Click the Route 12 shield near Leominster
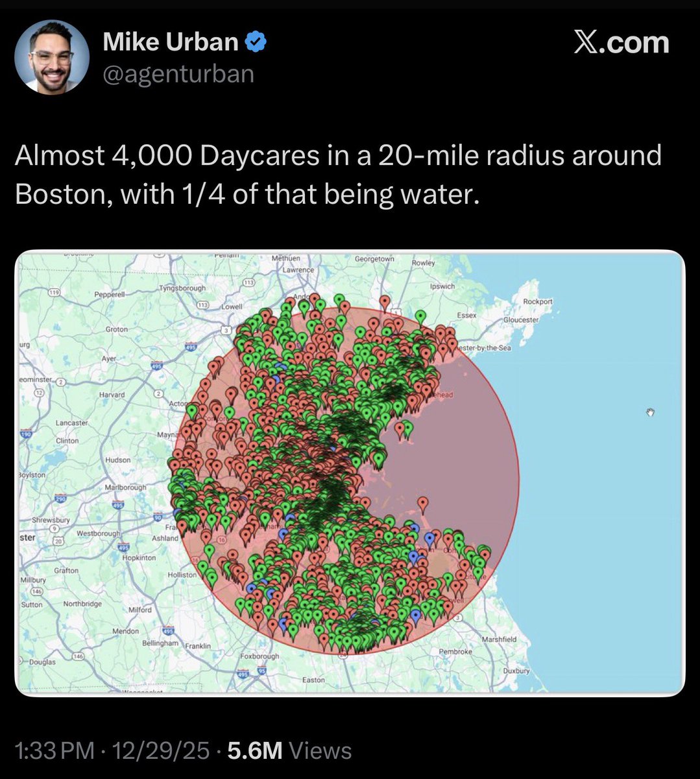This screenshot has height=779, width=700. 39,392
